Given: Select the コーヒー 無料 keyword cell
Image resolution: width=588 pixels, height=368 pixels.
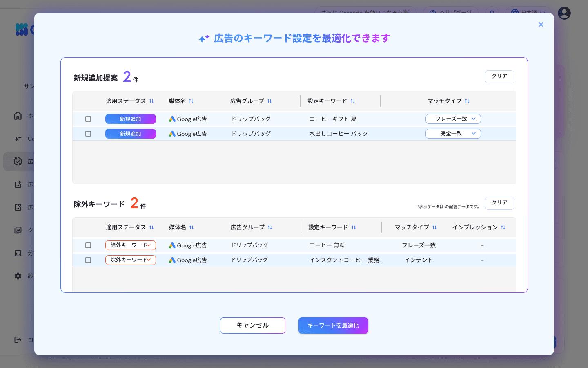Looking at the screenshot, I should [x=327, y=245].
